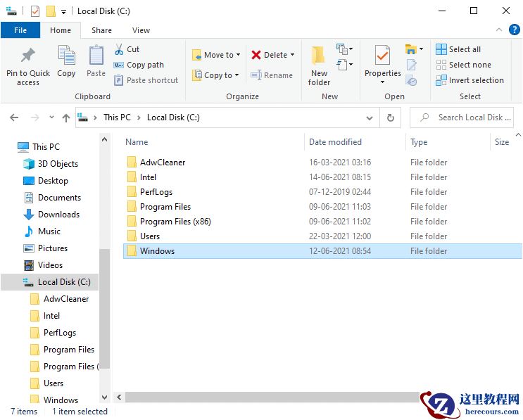Click Select all in ribbon
The image size is (523, 420).
click(x=458, y=49)
